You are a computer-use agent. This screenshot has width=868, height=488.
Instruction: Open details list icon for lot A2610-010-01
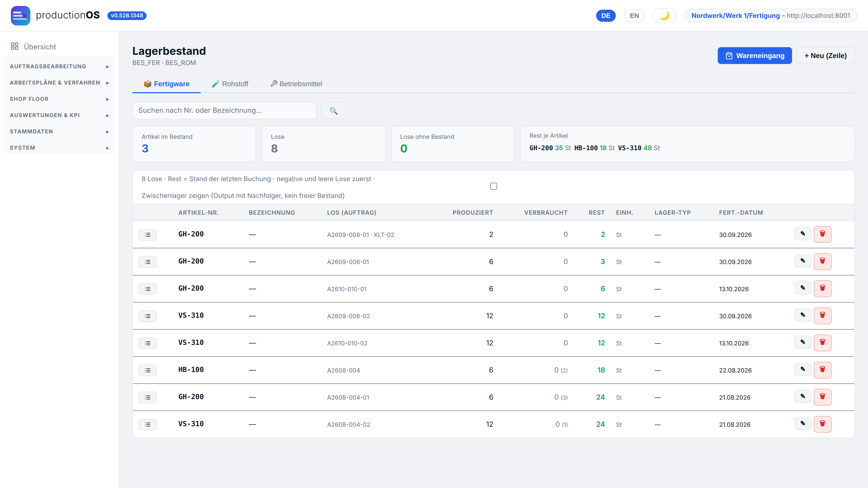(x=147, y=289)
